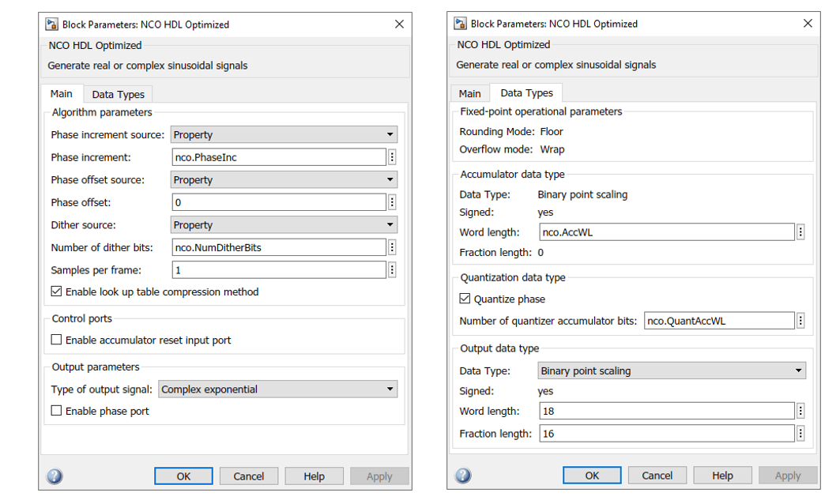Switch to Data Types tab in left dialog
Viewport: 840px width, 504px height.
point(118,95)
